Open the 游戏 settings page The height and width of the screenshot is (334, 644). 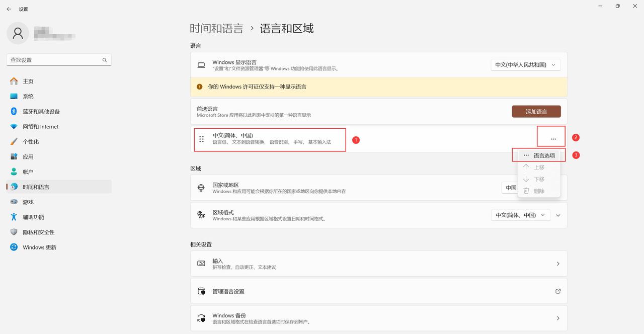click(28, 202)
